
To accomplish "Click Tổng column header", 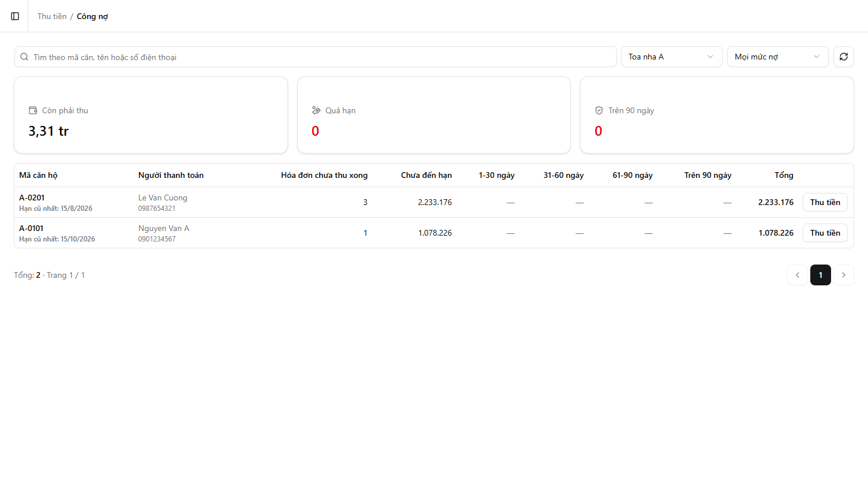I will click(784, 175).
